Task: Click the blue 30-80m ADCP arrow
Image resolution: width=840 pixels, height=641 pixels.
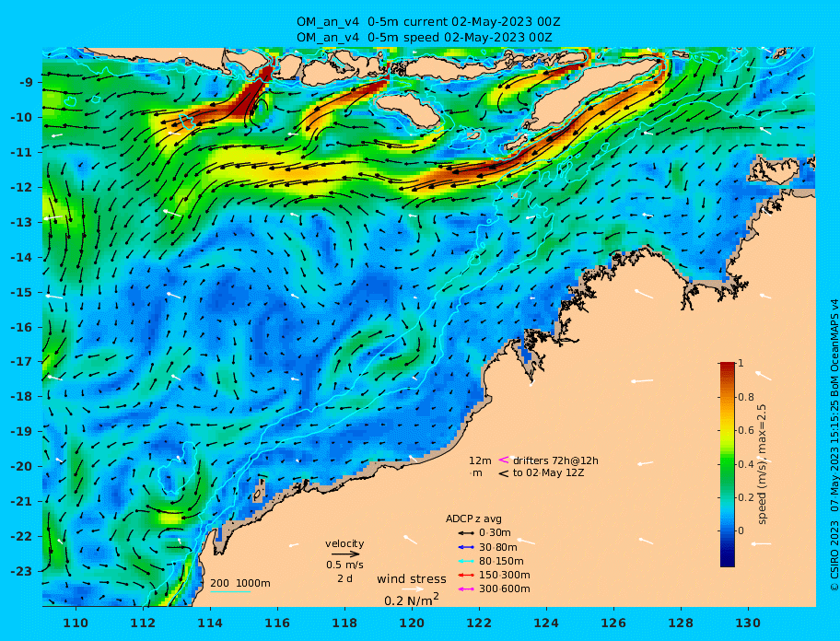Action: [466, 547]
